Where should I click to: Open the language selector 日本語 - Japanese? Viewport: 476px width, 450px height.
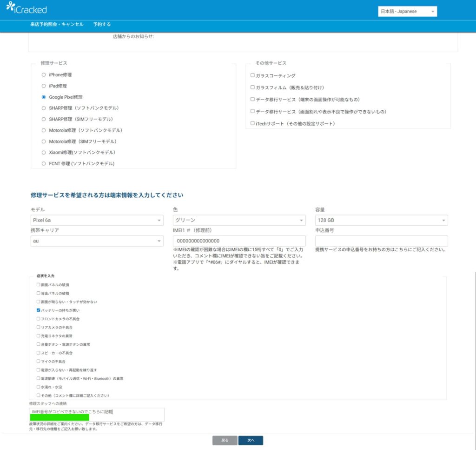coord(407,11)
